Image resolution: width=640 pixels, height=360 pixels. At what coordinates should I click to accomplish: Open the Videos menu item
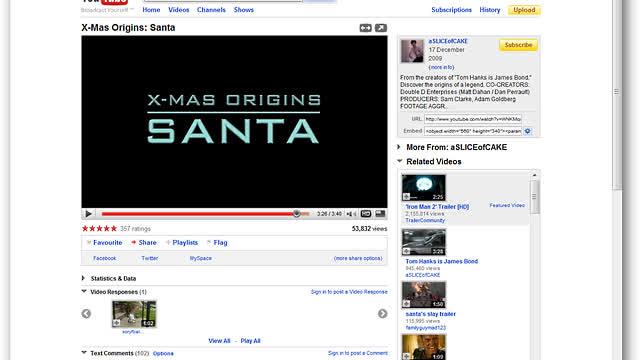click(x=179, y=10)
